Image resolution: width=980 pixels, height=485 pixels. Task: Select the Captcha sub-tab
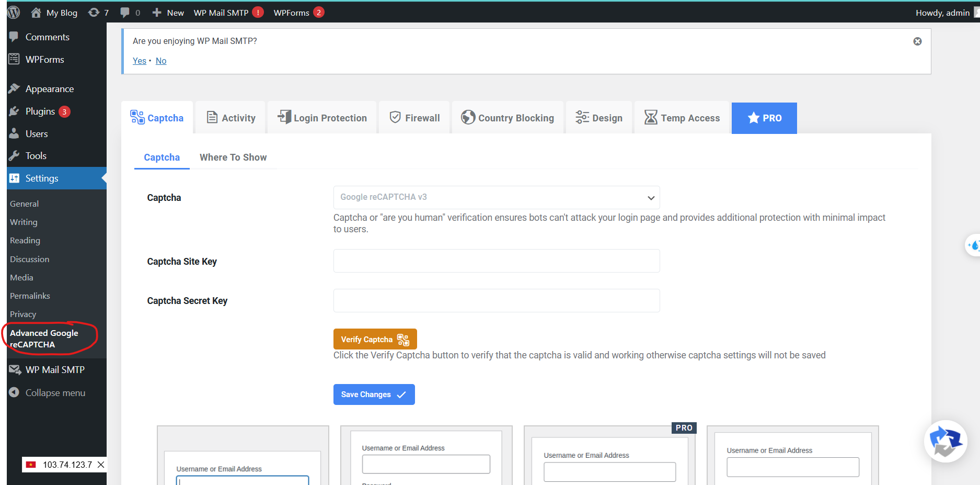point(162,157)
